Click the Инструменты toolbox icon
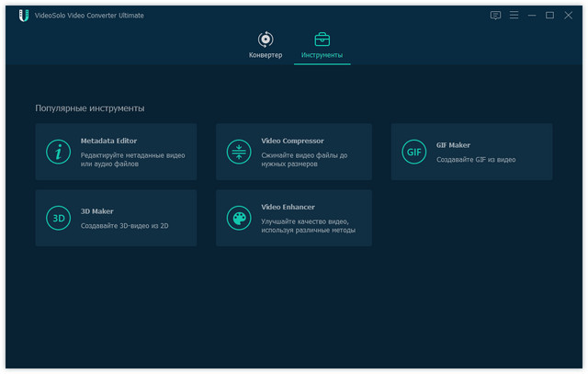This screenshot has height=374, width=588. click(322, 39)
